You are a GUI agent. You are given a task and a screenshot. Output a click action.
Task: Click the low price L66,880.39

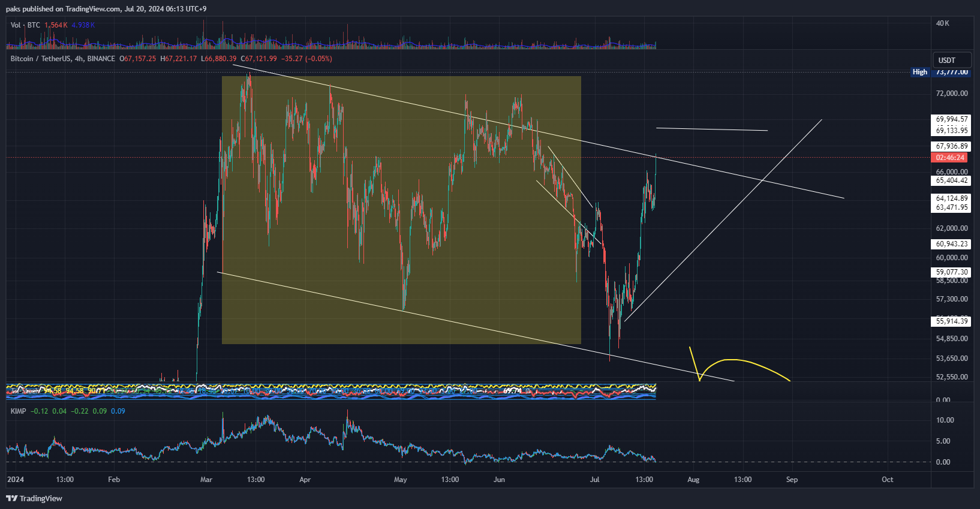(218, 59)
